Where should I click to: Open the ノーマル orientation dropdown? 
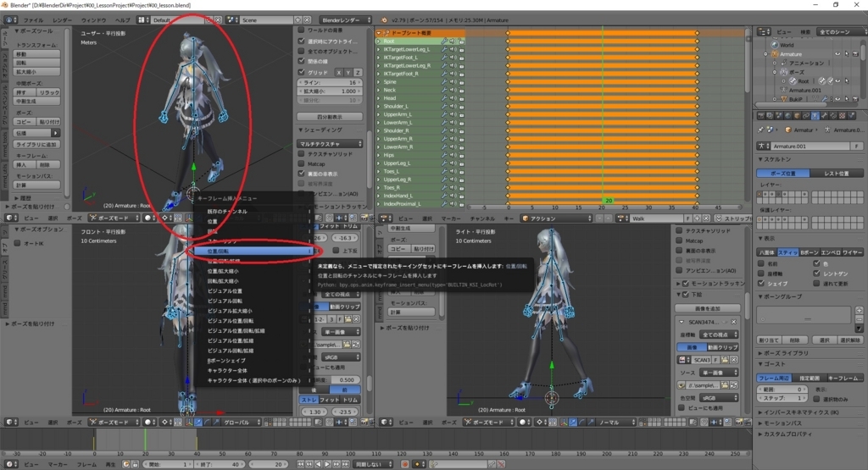coord(617,423)
